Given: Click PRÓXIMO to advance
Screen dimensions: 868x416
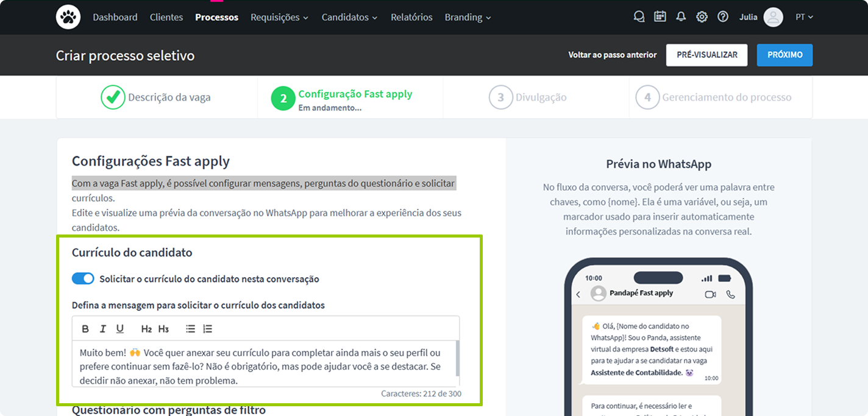Looking at the screenshot, I should click(784, 55).
